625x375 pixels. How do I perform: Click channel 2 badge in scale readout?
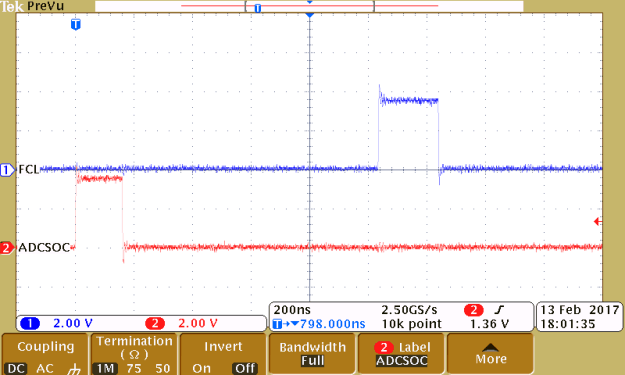coord(155,323)
